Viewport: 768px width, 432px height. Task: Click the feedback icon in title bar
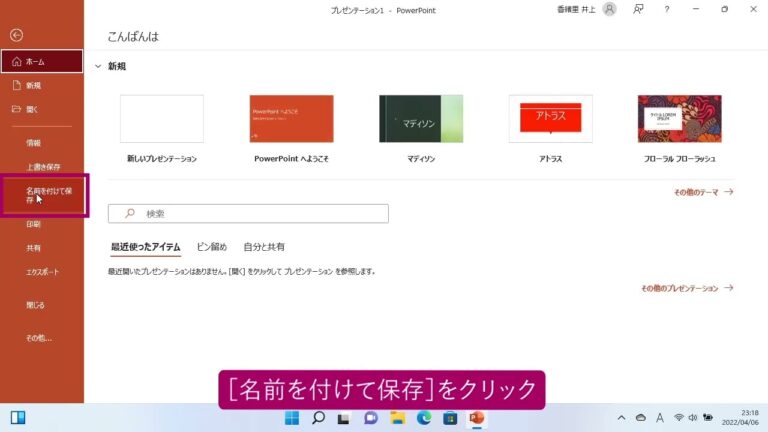(638, 9)
